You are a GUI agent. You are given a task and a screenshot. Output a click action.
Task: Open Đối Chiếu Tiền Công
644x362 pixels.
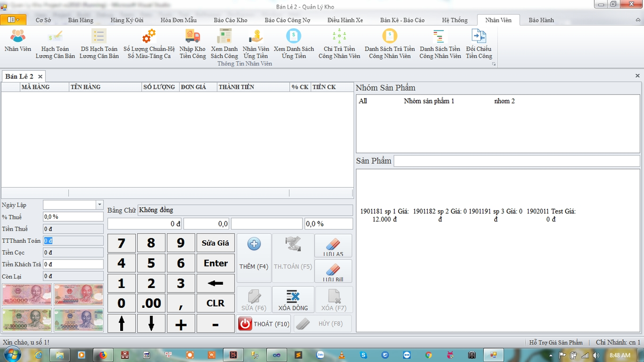pos(479,43)
